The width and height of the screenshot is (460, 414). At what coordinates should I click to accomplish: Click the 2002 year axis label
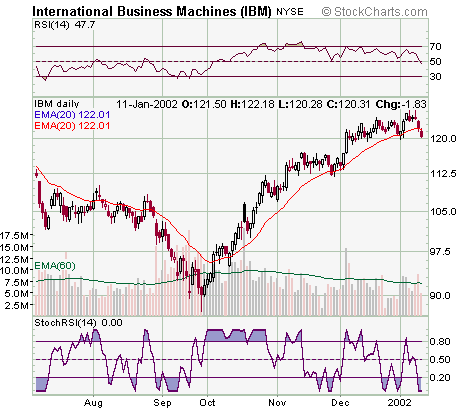click(400, 403)
